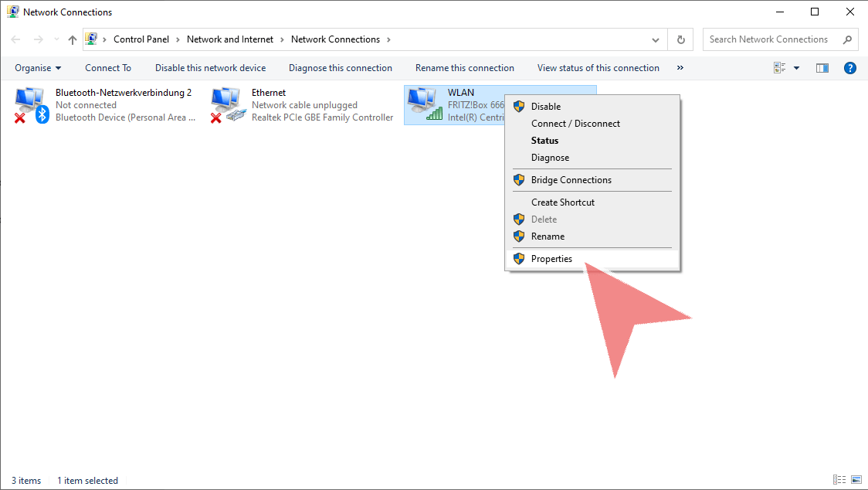Viewport: 868px width, 490px height.
Task: Toggle the preview pane icon
Action: pyautogui.click(x=822, y=68)
